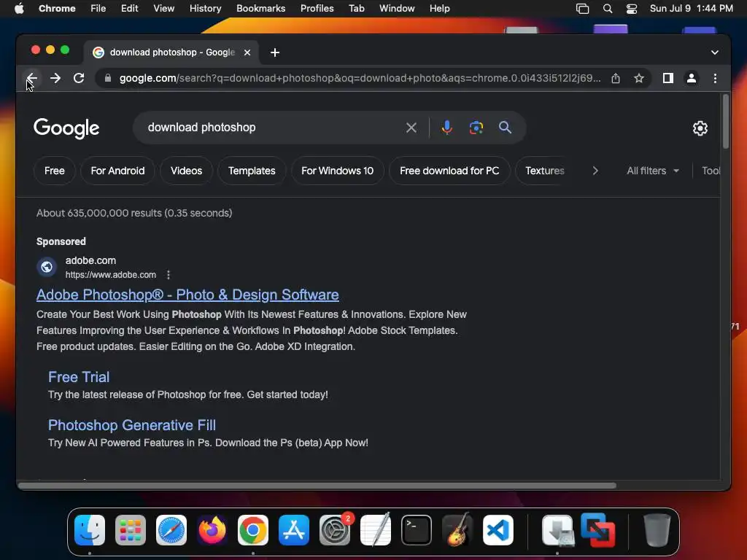The image size is (747, 560).
Task: Click the vertical page scrollbar
Action: point(726,122)
